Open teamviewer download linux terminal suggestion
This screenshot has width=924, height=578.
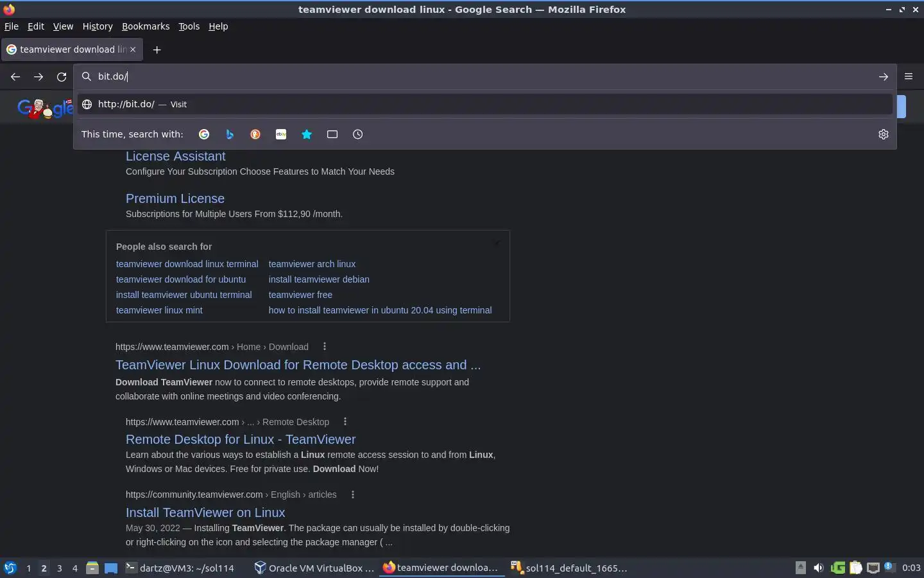coord(187,264)
